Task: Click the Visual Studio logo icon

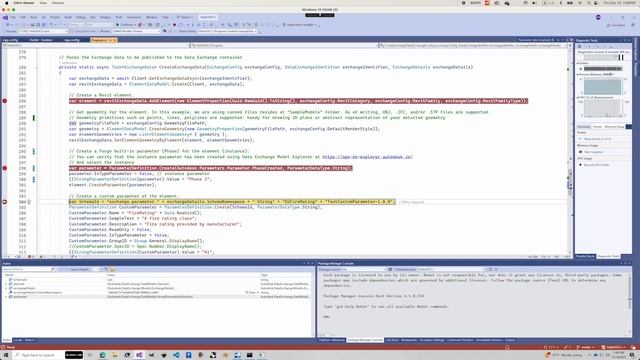Action: [x=5, y=18]
